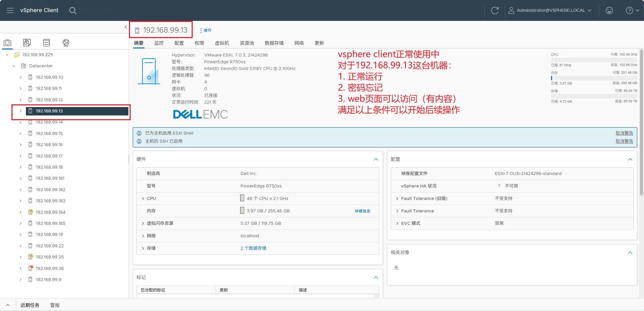Expand the CPU hardware row
This screenshot has width=644, height=311.
coord(143,199)
